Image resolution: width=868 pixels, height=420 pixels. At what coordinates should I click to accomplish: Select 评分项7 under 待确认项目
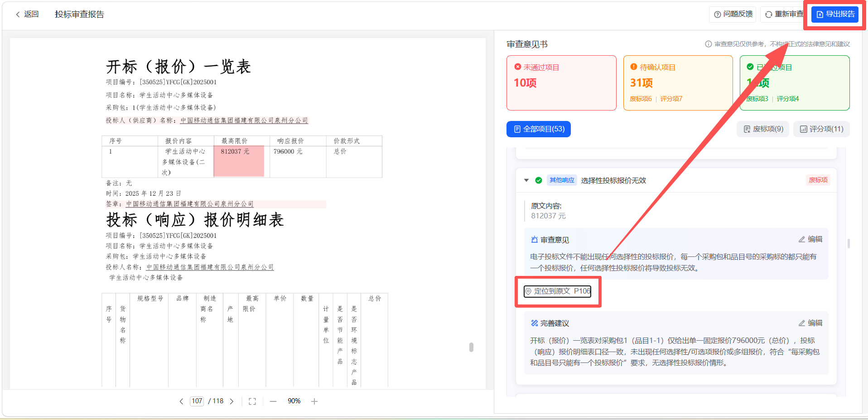(x=671, y=99)
